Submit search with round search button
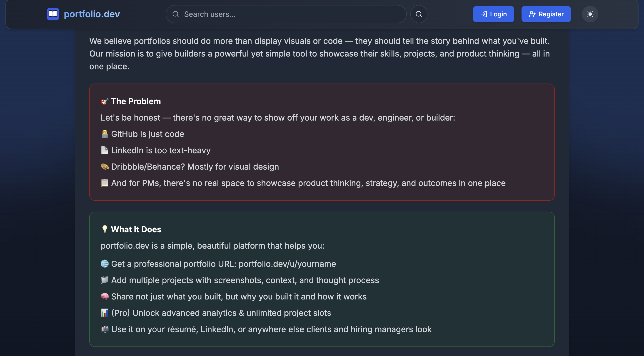 [x=419, y=14]
